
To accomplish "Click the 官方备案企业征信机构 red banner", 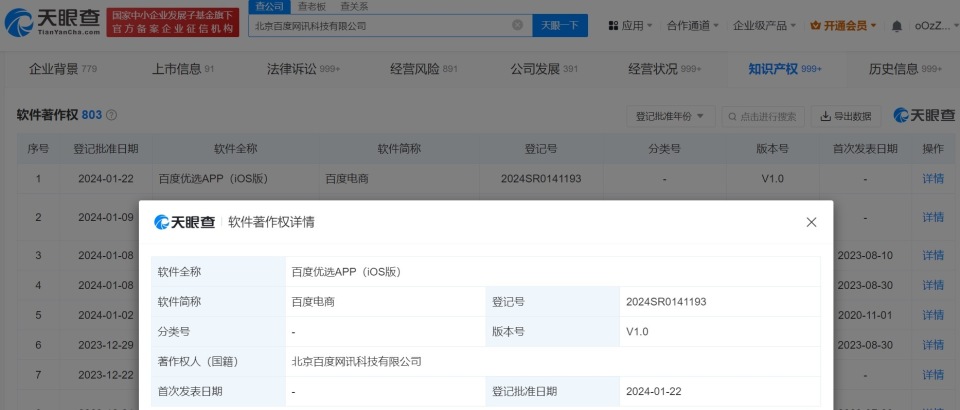I will (x=173, y=23).
